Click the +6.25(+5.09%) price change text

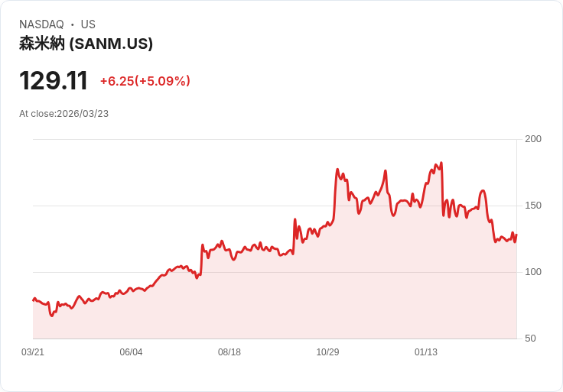[x=145, y=81]
